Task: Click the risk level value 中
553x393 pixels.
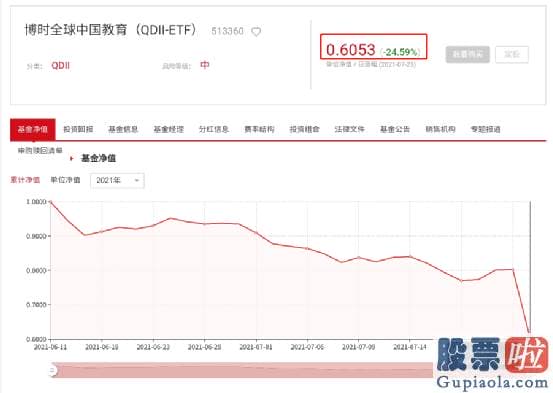Action: (205, 65)
